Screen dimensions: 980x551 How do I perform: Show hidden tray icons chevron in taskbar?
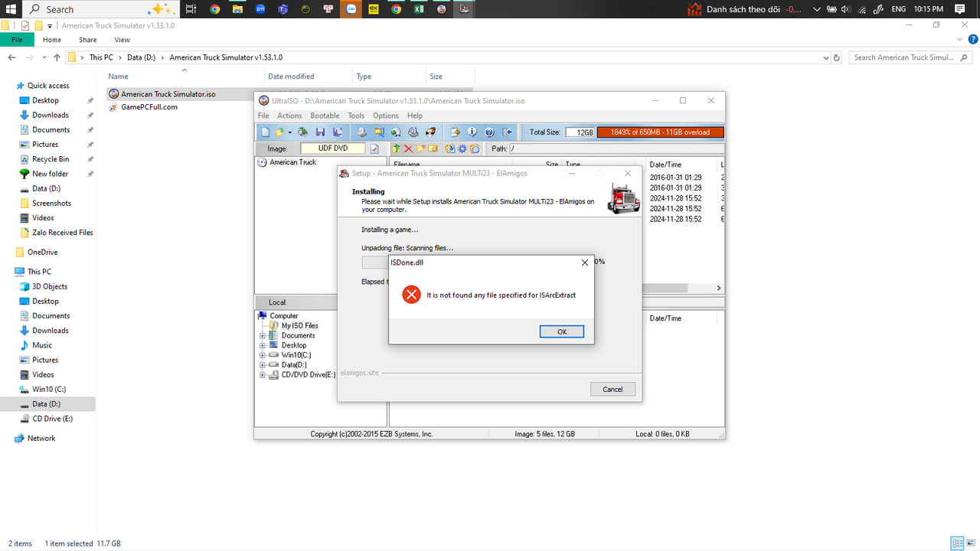[817, 9]
